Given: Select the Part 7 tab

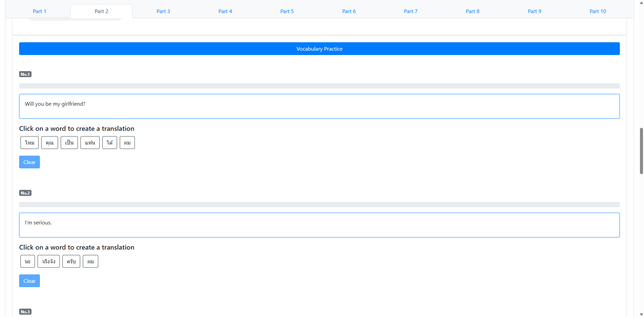Looking at the screenshot, I should 411,11.
